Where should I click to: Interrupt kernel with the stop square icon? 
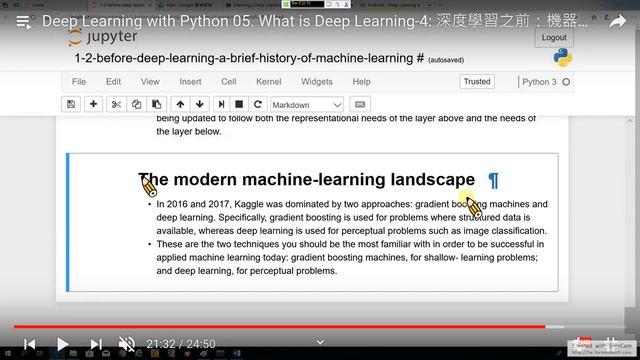click(x=239, y=104)
